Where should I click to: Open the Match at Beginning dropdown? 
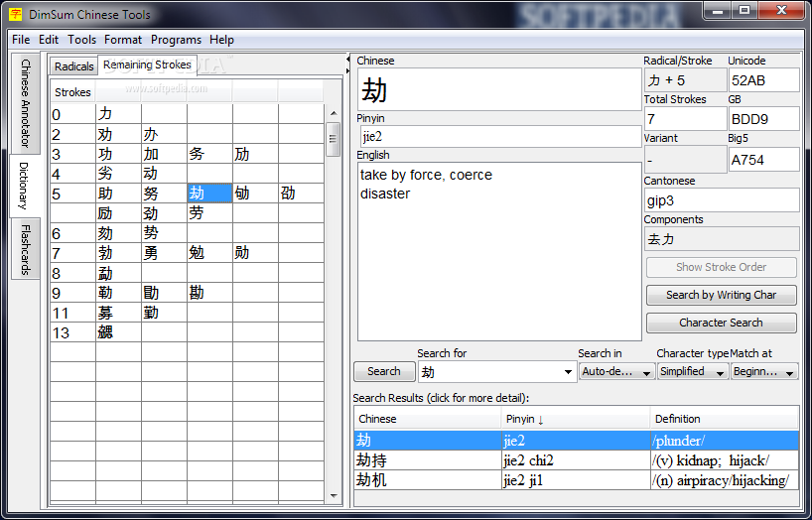(x=764, y=371)
